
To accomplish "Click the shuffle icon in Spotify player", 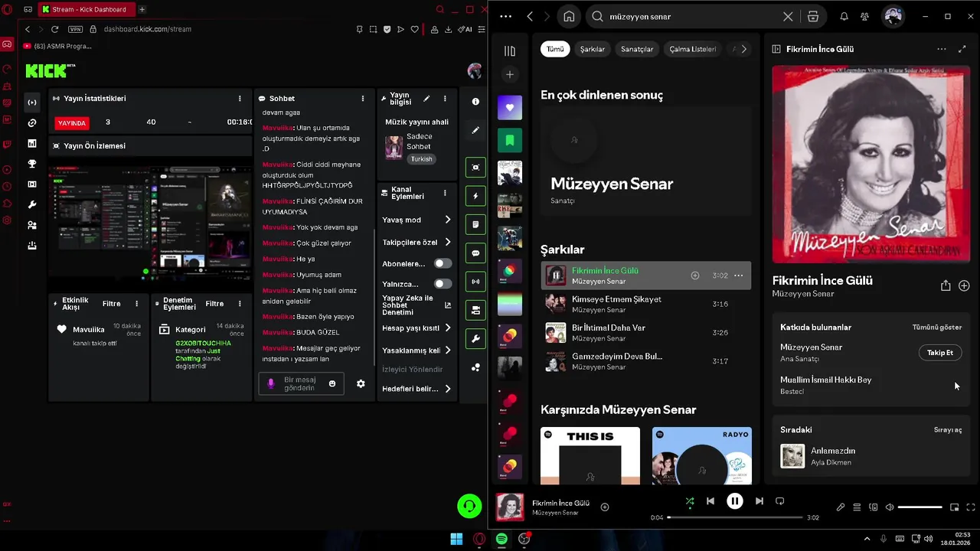I will tap(690, 501).
